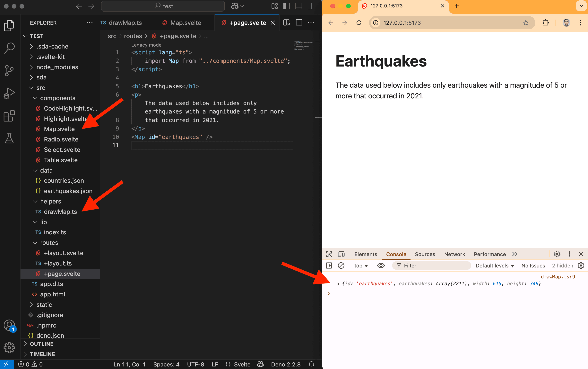Split the editor to the right
The height and width of the screenshot is (369, 588).
[299, 23]
